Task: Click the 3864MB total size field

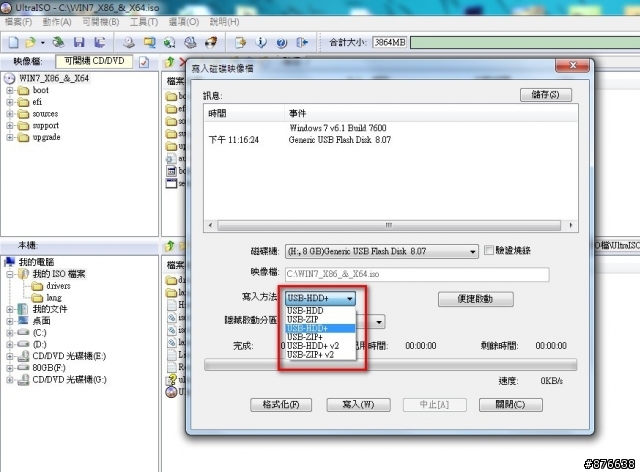Action: click(390, 42)
